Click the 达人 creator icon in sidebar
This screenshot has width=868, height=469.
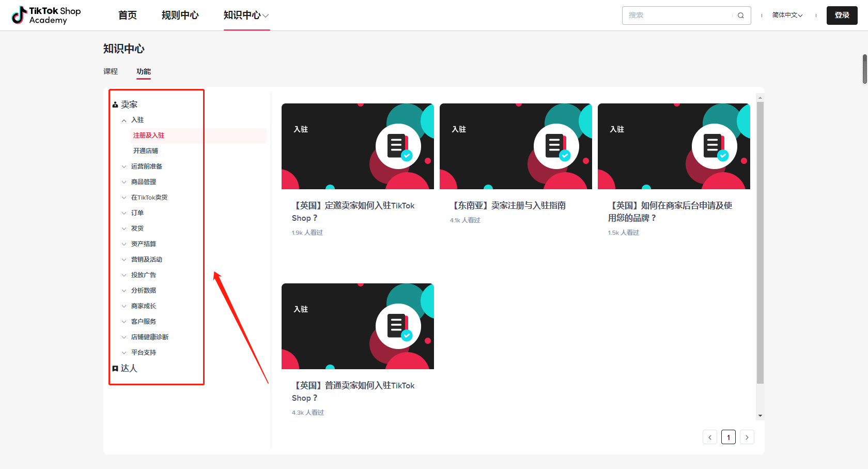pos(115,369)
